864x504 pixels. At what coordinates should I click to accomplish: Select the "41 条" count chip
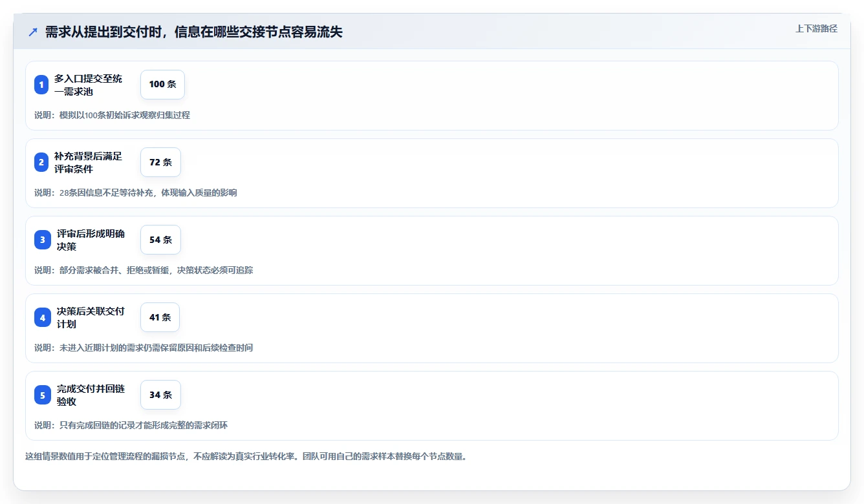click(160, 317)
